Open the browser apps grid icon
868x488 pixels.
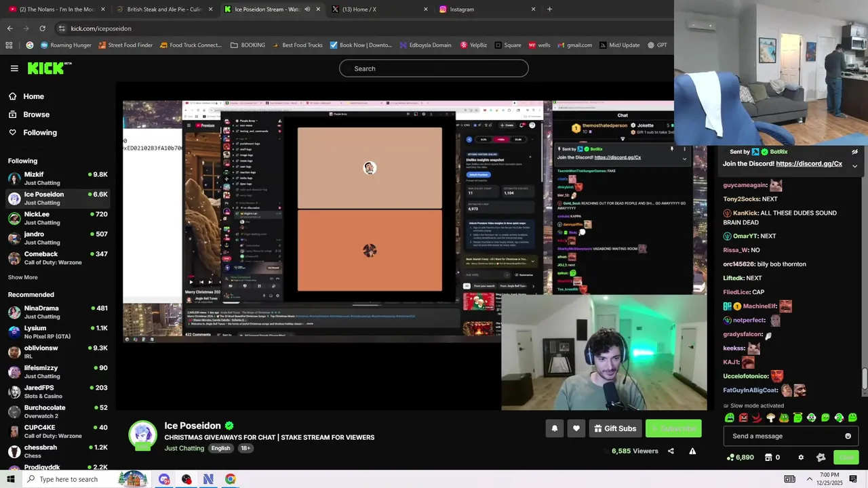(9, 45)
